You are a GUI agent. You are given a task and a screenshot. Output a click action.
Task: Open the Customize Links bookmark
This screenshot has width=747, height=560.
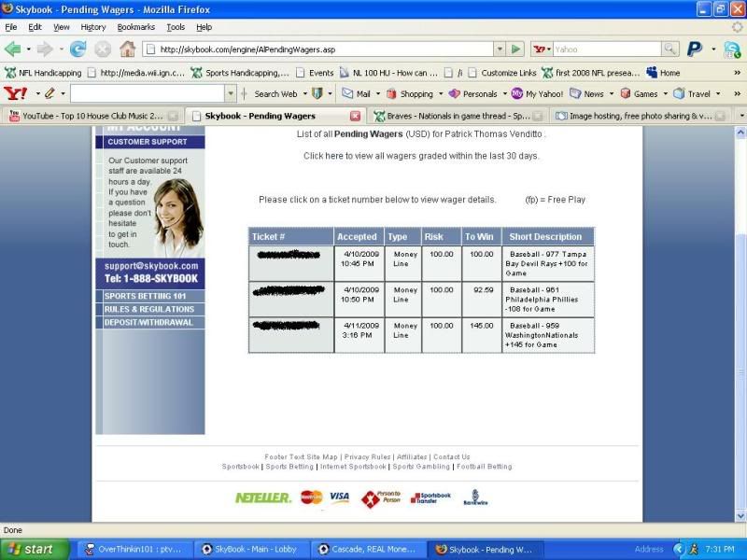click(x=502, y=73)
